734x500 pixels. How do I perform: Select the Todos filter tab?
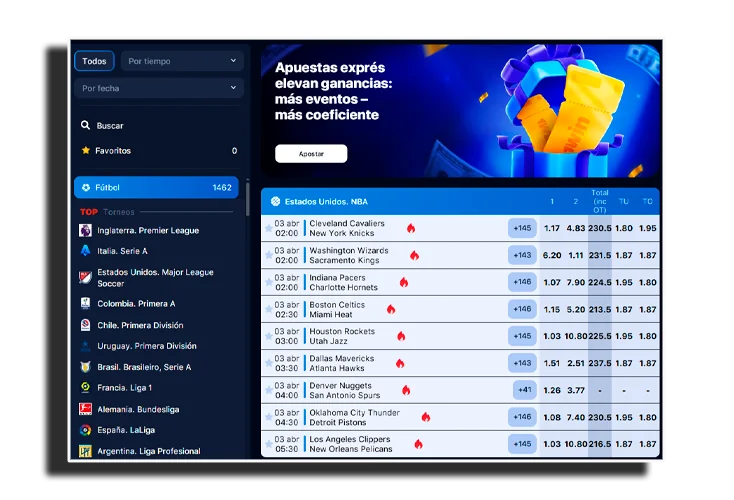pyautogui.click(x=94, y=61)
